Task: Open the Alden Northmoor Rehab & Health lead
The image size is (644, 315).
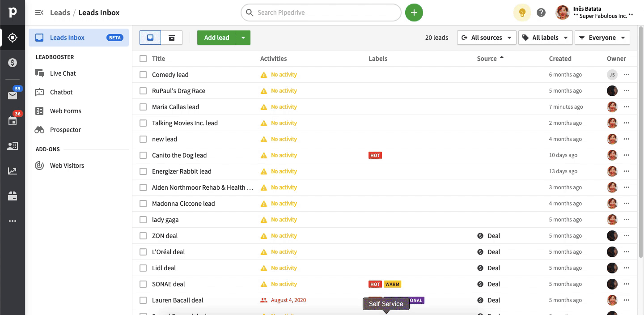Action: point(203,187)
